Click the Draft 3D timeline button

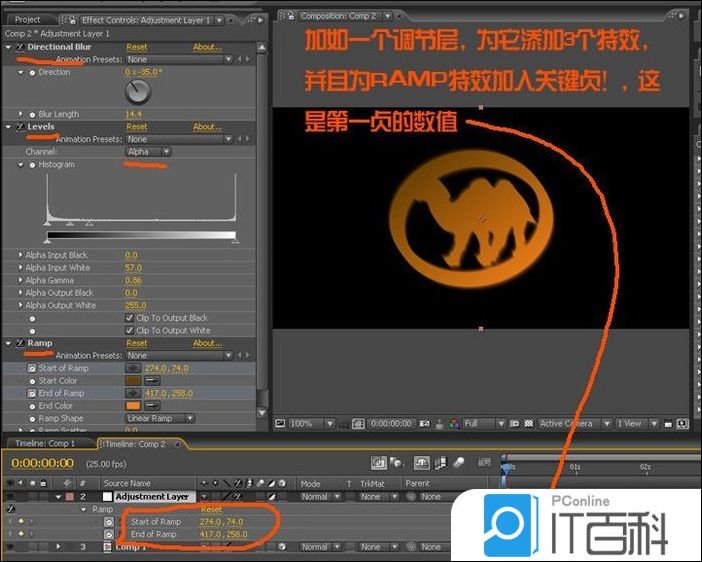[396, 462]
